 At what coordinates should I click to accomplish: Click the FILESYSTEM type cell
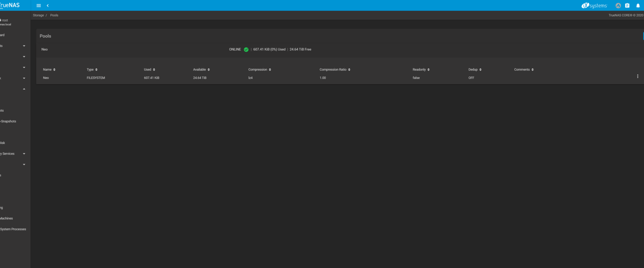(96, 78)
